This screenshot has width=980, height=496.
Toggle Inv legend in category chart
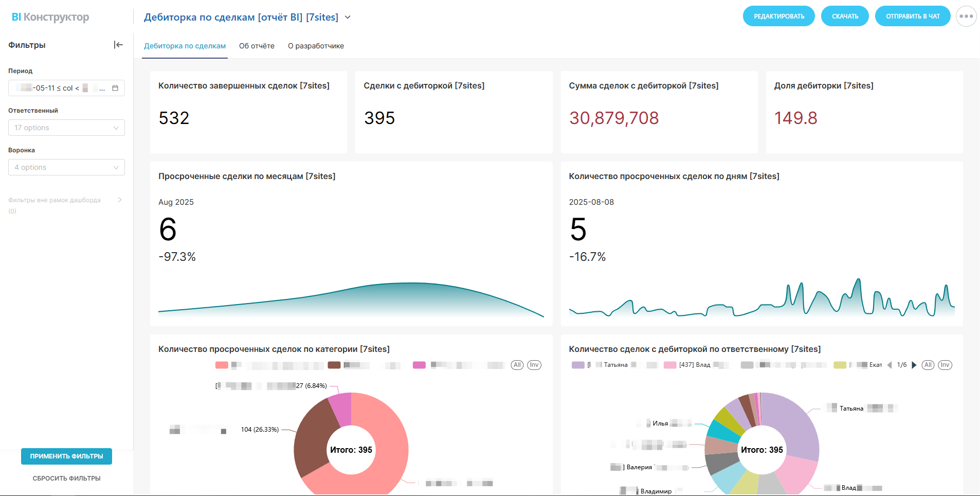click(534, 365)
